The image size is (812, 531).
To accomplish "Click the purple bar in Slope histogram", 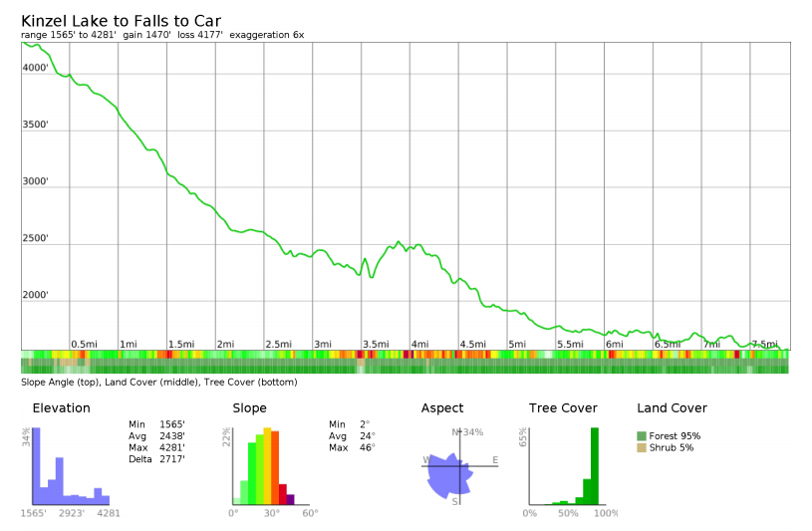I will coord(290,499).
